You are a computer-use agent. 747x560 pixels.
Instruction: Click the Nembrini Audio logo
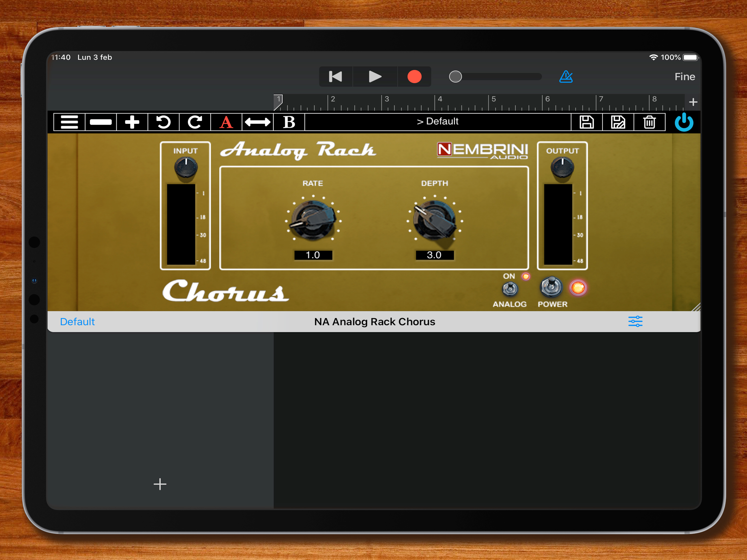tap(483, 150)
